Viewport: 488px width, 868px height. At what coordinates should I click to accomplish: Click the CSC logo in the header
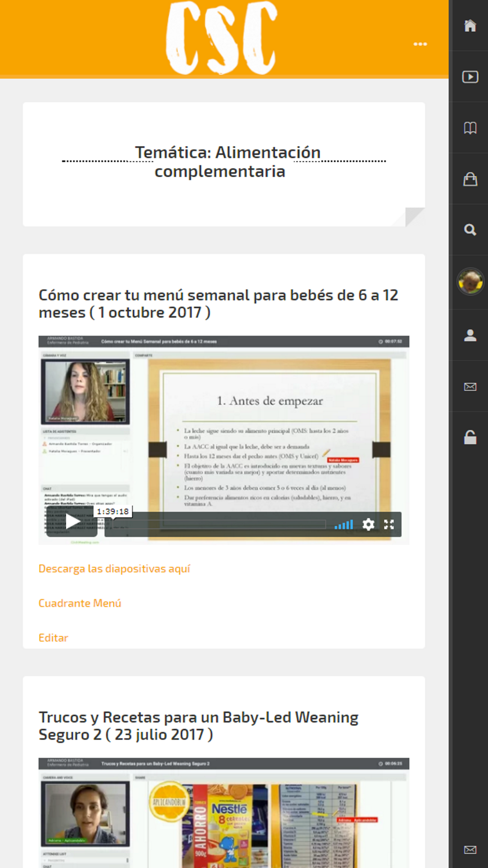(x=222, y=38)
